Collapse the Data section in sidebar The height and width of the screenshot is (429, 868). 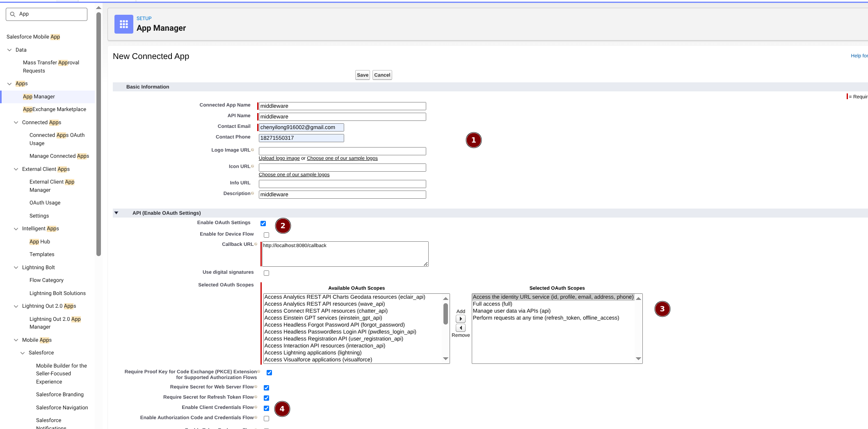[9, 50]
